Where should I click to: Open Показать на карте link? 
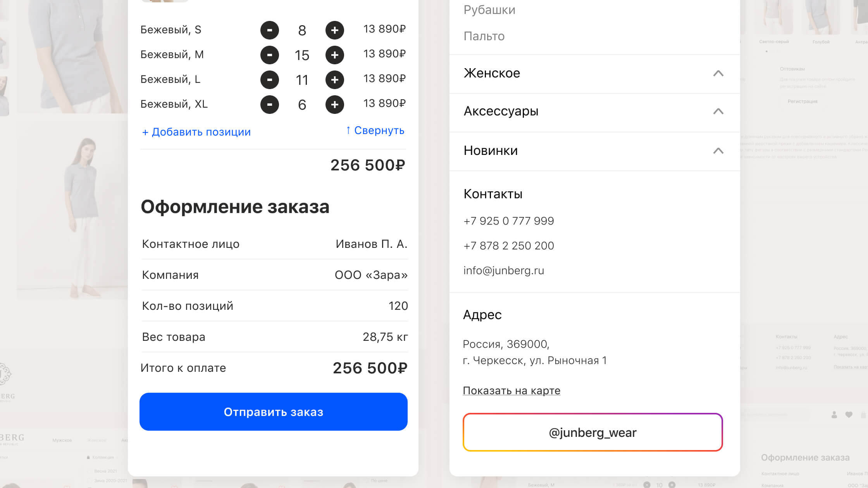point(511,391)
